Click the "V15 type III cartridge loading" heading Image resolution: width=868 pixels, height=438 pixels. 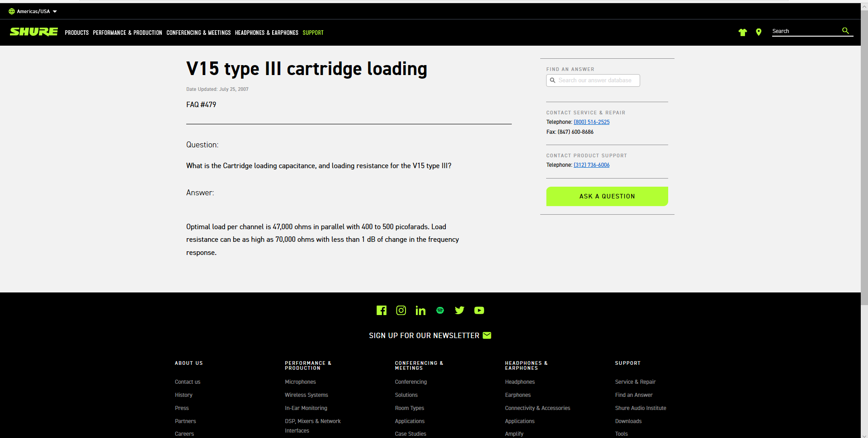coord(307,69)
